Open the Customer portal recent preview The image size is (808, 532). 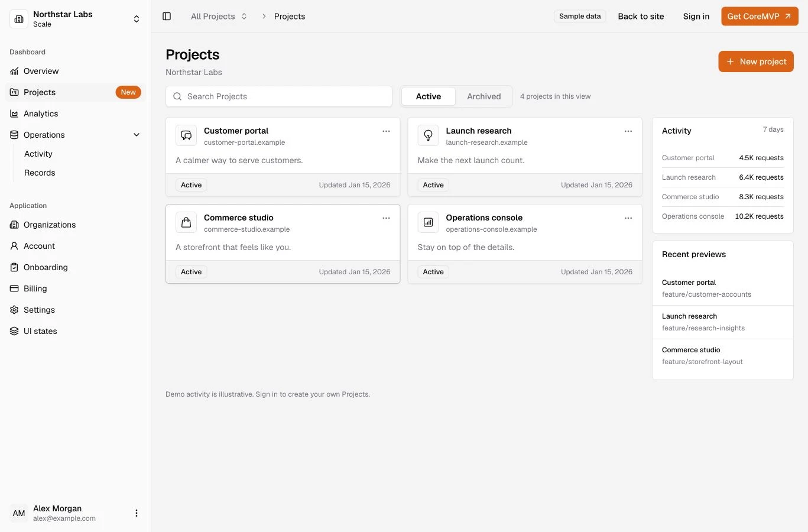click(x=723, y=288)
